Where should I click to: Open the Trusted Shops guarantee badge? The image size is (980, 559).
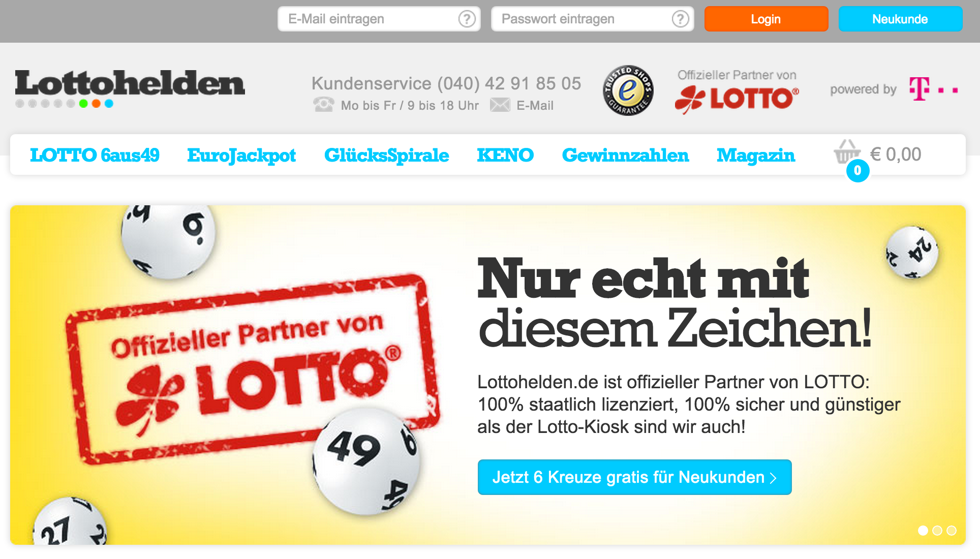point(628,90)
